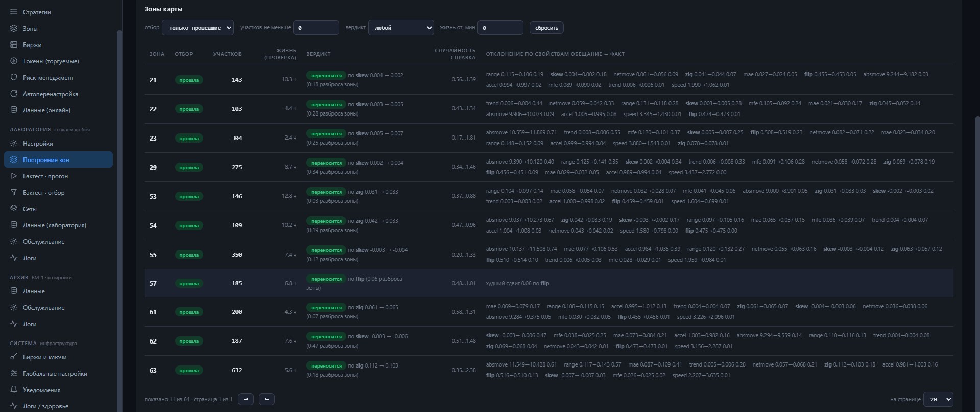Image resolution: width=980 pixels, height=412 pixels.
Task: Click the Логи pulse icon under Архив
Action: pyautogui.click(x=14, y=324)
